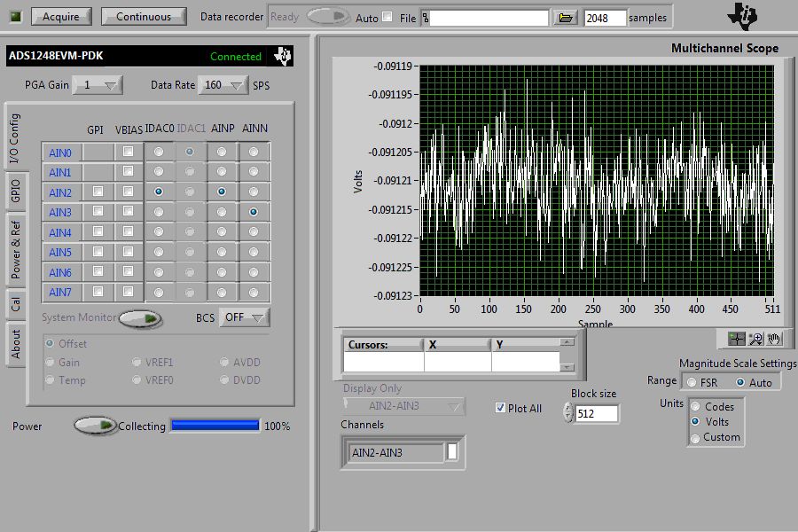The height and width of the screenshot is (532, 798).
Task: Click the AIN0 channel label
Action: 60,153
